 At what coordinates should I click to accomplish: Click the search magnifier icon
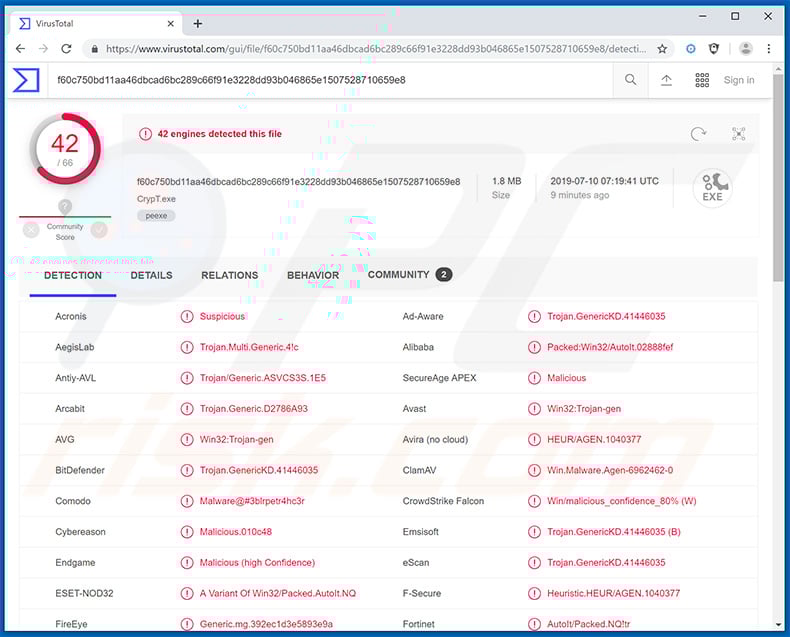(x=630, y=80)
